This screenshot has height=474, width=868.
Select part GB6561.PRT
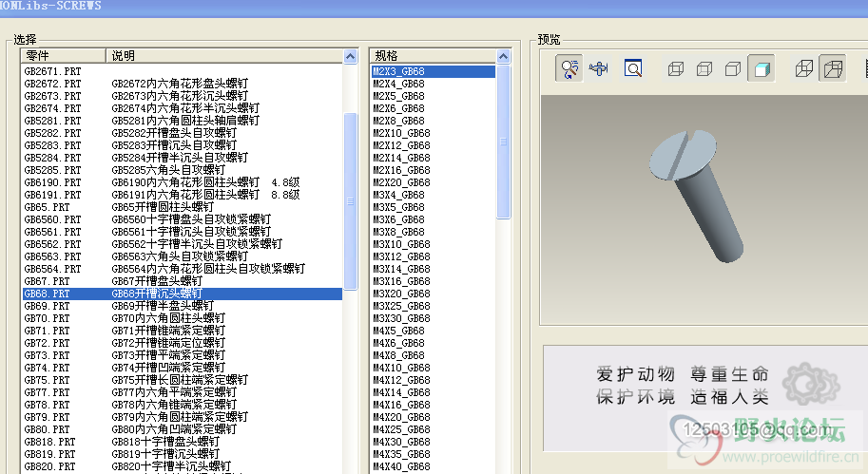(x=183, y=232)
